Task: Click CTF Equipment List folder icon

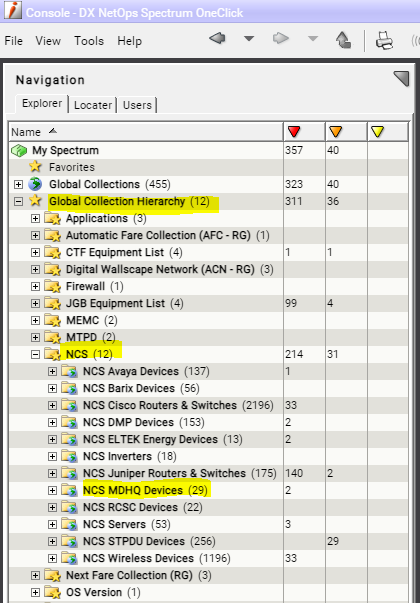Action: click(x=52, y=253)
